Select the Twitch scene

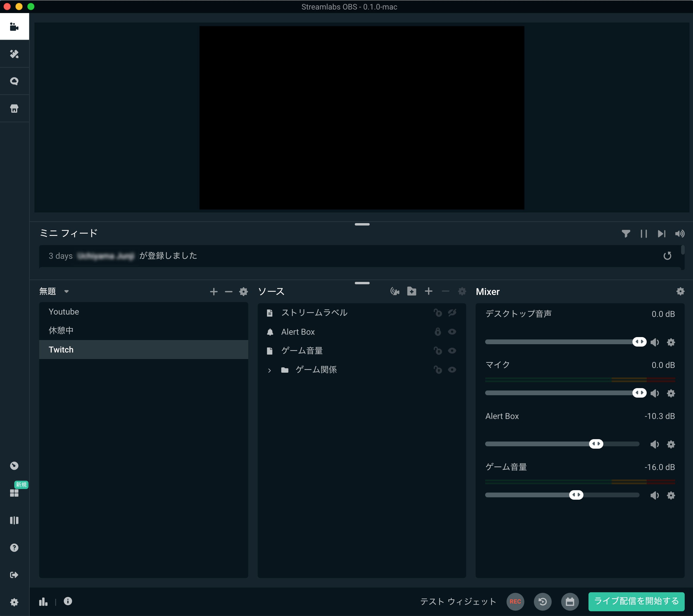[x=143, y=350]
